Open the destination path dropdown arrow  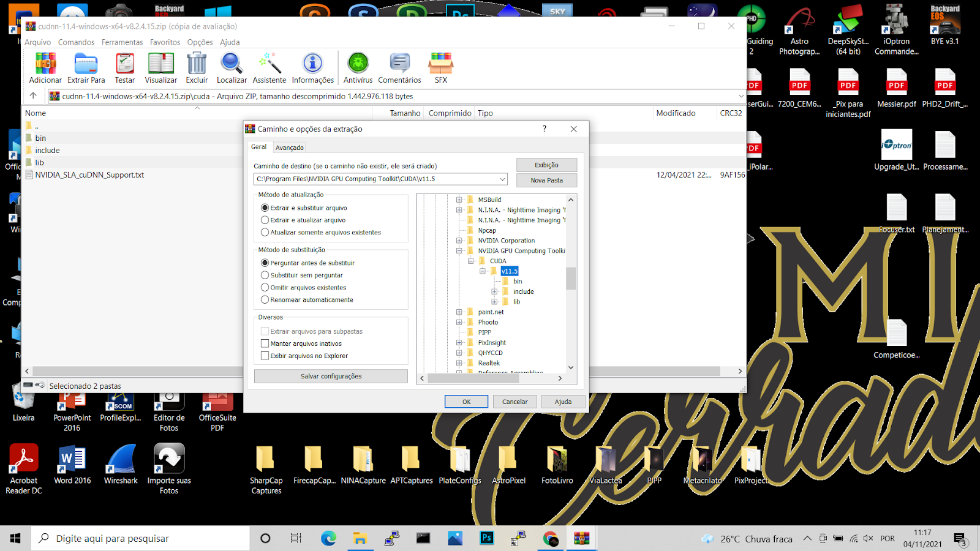tap(502, 179)
